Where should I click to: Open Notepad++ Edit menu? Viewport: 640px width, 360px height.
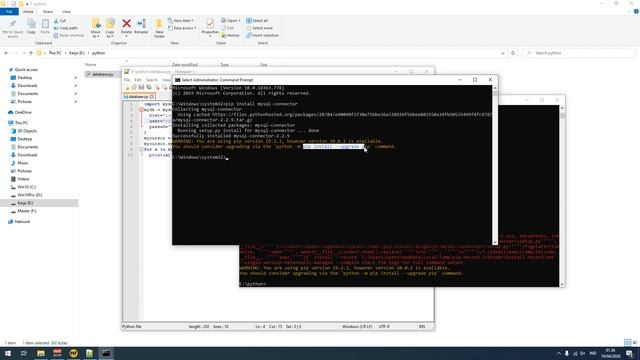click(x=138, y=80)
